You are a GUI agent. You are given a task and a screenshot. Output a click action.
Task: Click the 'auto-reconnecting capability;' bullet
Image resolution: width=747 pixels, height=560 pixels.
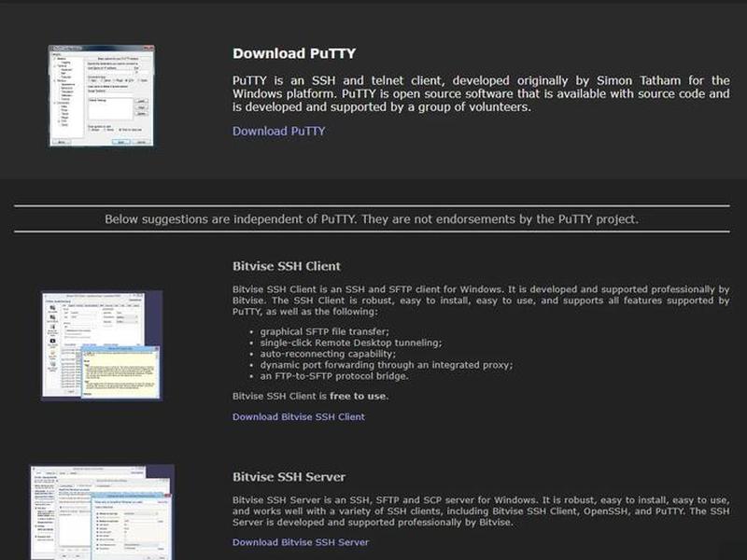tap(328, 354)
